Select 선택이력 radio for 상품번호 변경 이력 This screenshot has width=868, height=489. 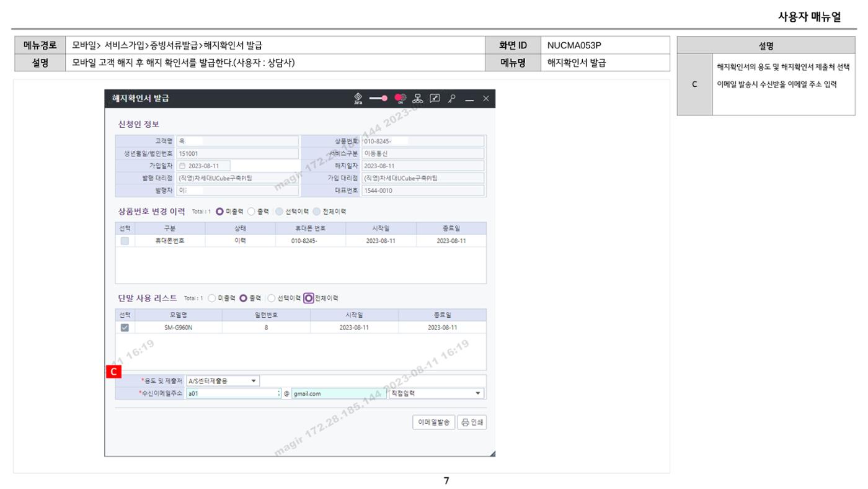click(x=279, y=212)
